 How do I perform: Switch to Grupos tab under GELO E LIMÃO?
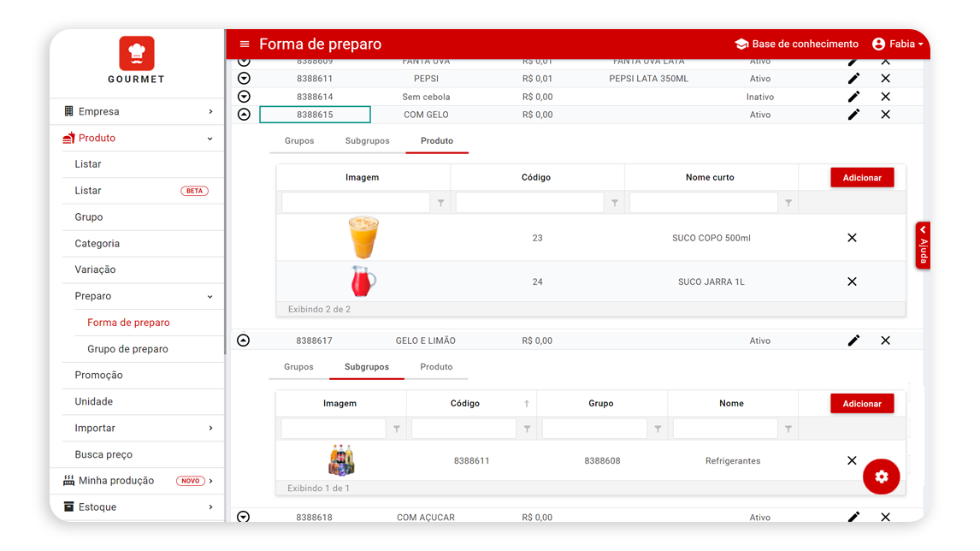[298, 367]
